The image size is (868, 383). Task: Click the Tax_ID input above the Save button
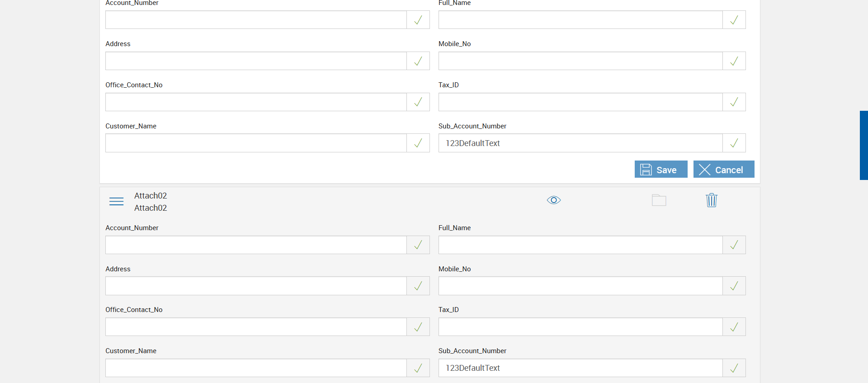[580, 102]
